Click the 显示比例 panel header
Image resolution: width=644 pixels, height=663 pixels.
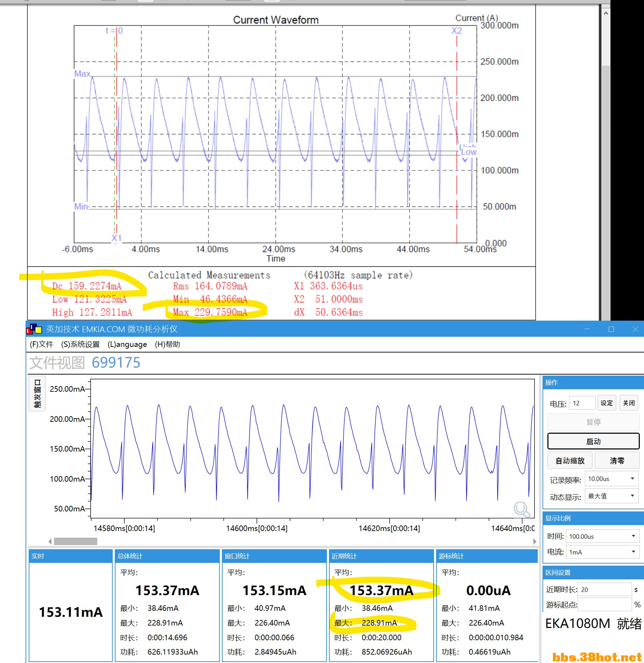593,518
